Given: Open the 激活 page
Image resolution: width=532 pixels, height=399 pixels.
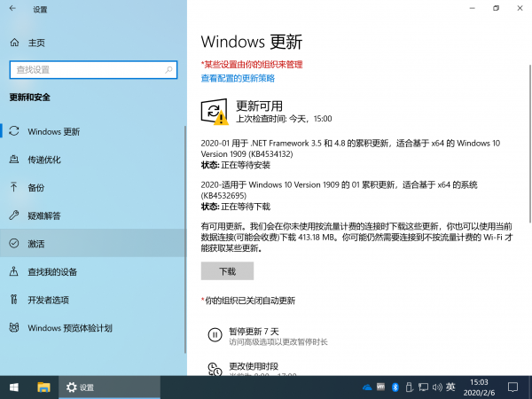Looking at the screenshot, I should click(92, 243).
